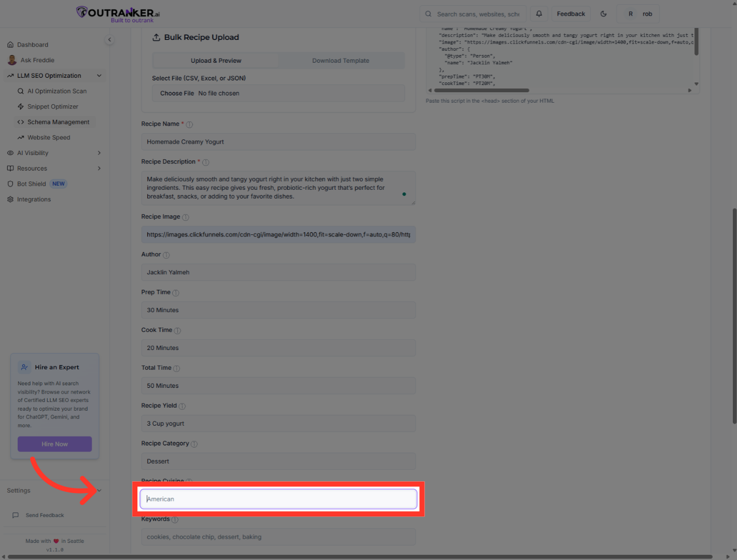737x560 pixels.
Task: Edit the Cook Time field
Action: coord(278,348)
